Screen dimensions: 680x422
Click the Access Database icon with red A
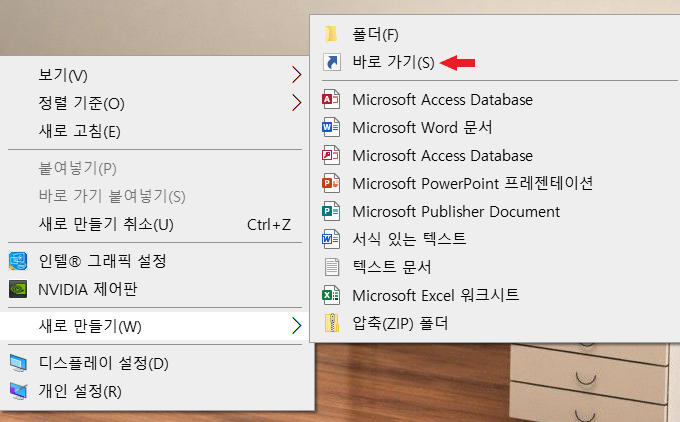tap(331, 100)
